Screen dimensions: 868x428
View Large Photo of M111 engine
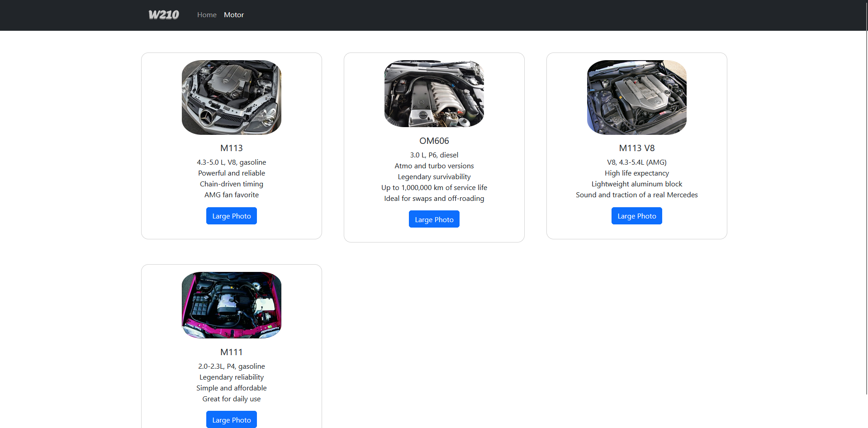[x=231, y=419]
